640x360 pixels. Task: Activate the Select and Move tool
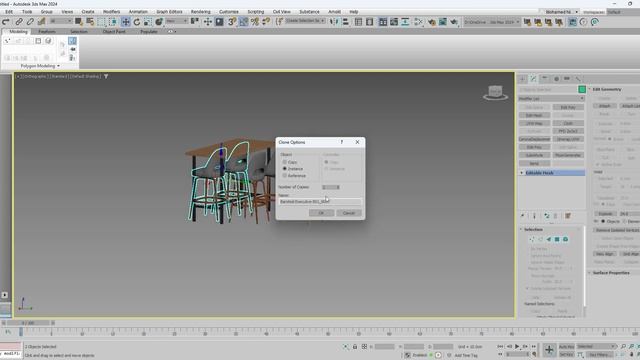tap(125, 22)
